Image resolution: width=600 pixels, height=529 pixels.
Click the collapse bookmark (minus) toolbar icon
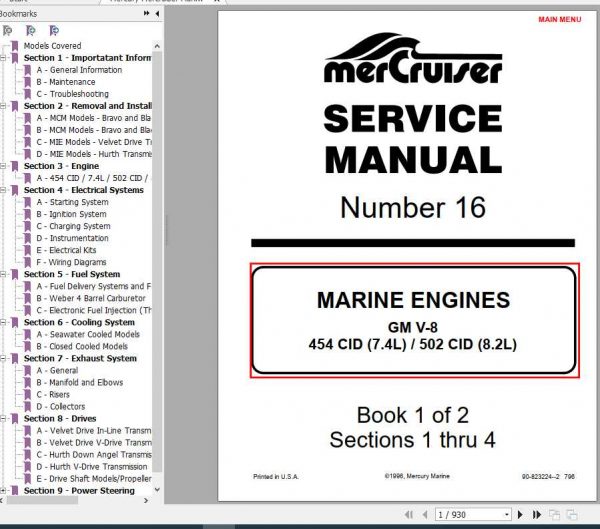[54, 30]
